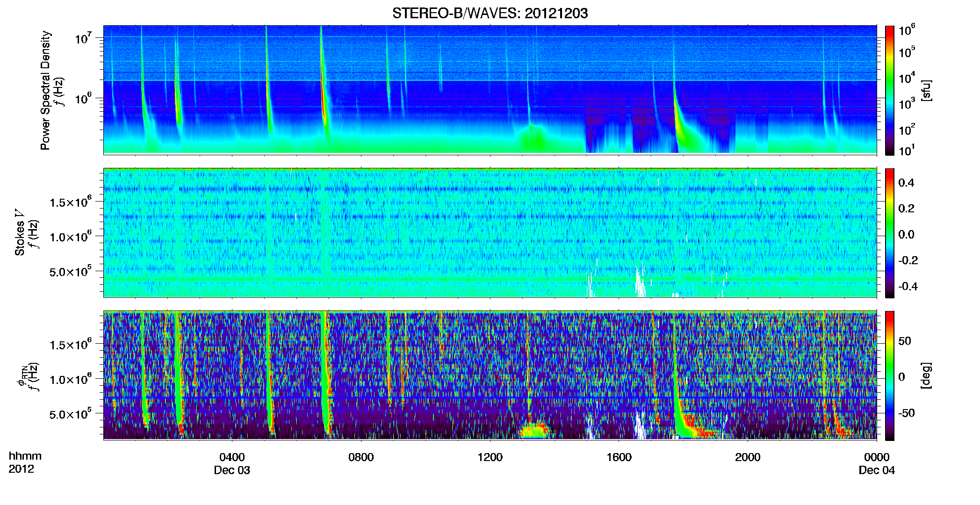Click the "Dec 04" date label
Image resolution: width=980 pixels, height=505 pixels.
(x=877, y=470)
